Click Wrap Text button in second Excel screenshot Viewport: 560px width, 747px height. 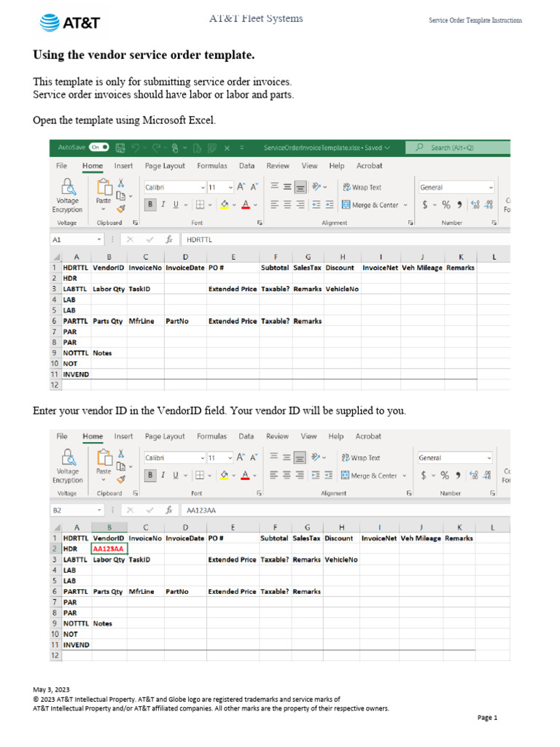point(361,458)
